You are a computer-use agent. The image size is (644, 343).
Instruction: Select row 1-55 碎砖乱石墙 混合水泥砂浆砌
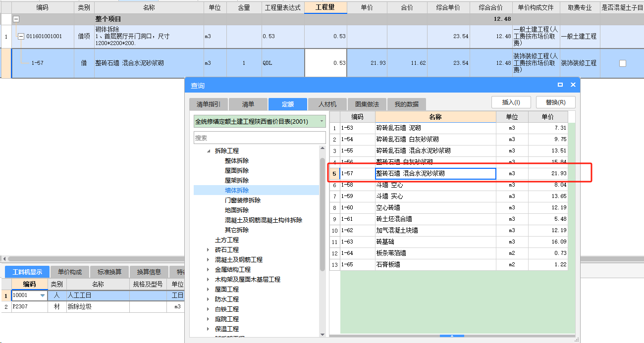[449, 151]
